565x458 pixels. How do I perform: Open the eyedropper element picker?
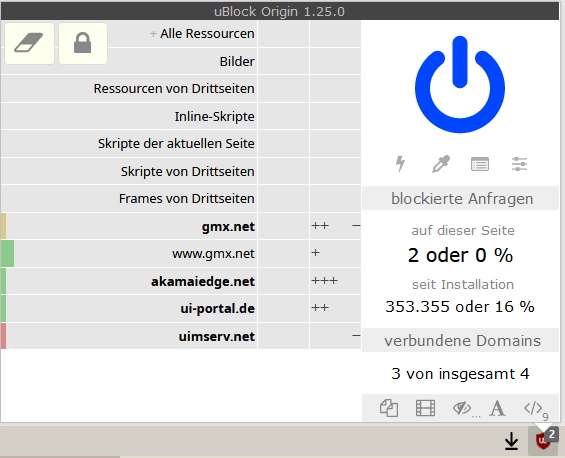(x=441, y=164)
